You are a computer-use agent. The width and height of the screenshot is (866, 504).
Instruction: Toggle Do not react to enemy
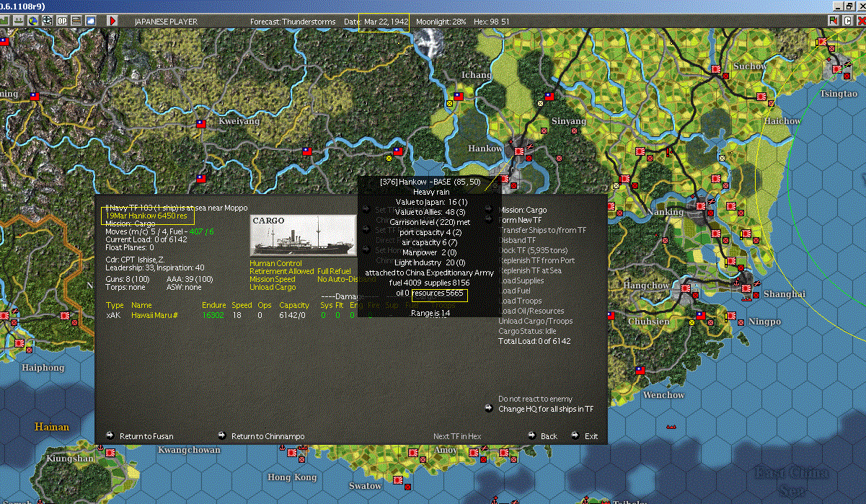click(x=535, y=399)
